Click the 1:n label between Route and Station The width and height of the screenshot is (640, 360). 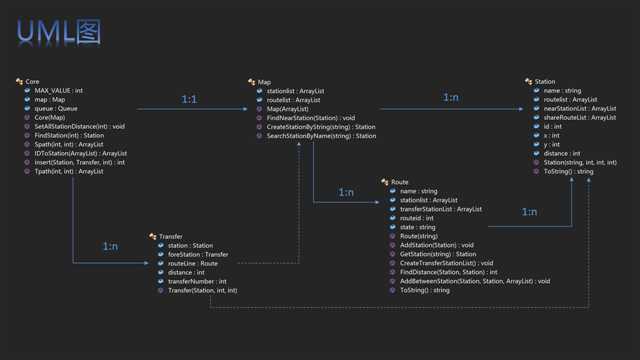click(x=529, y=212)
